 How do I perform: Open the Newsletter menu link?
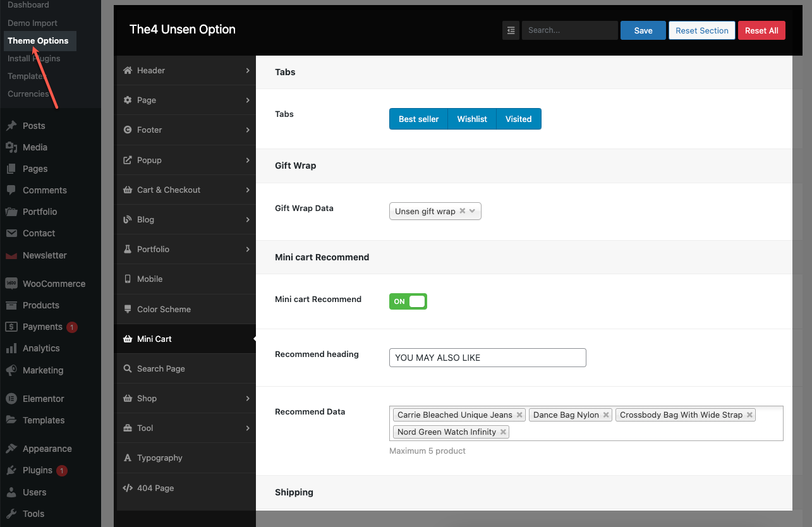coord(45,255)
